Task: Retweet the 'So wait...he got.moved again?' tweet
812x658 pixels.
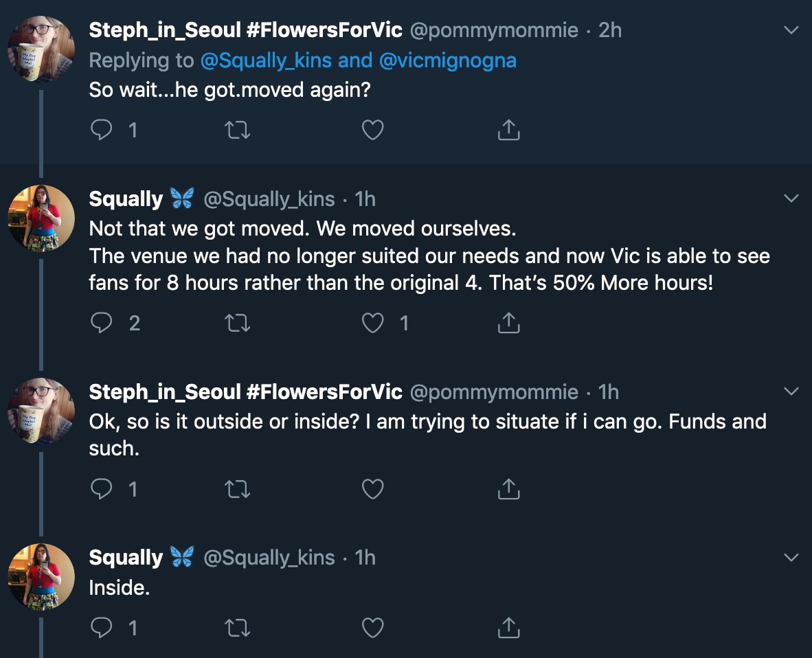Action: click(x=238, y=130)
